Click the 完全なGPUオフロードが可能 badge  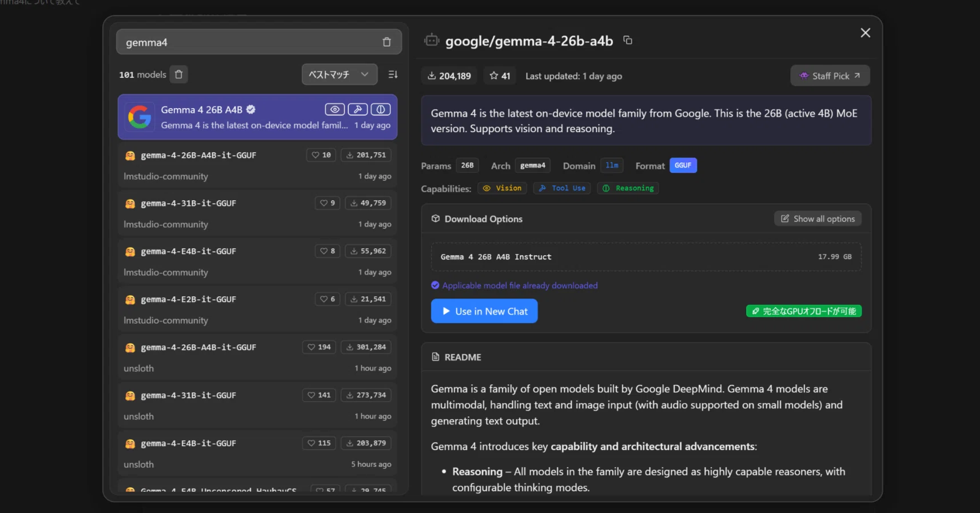804,311
